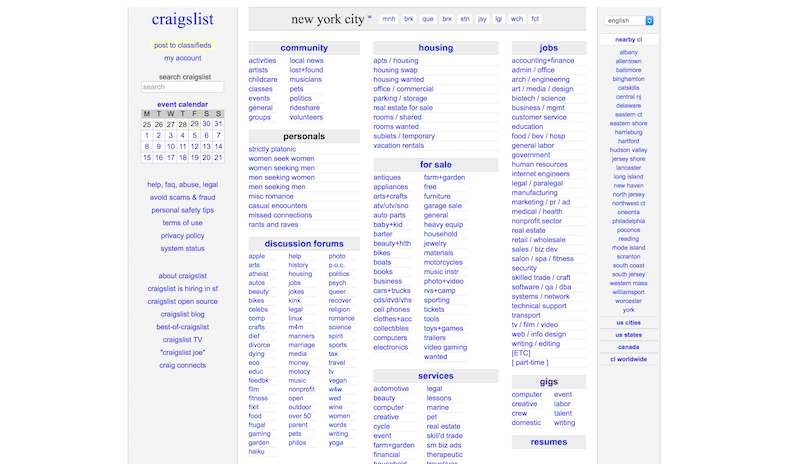800x464 pixels.
Task: Open writing gigs link
Action: pyautogui.click(x=564, y=423)
